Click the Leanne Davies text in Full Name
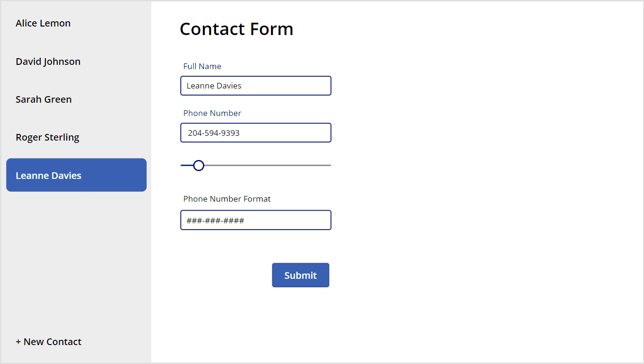 point(213,86)
